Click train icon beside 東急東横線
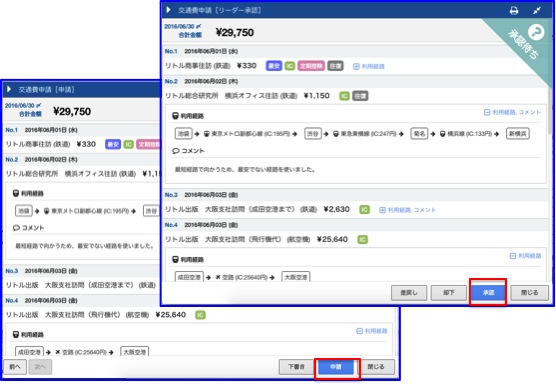Screen dimensions: 556x385 [x=336, y=134]
